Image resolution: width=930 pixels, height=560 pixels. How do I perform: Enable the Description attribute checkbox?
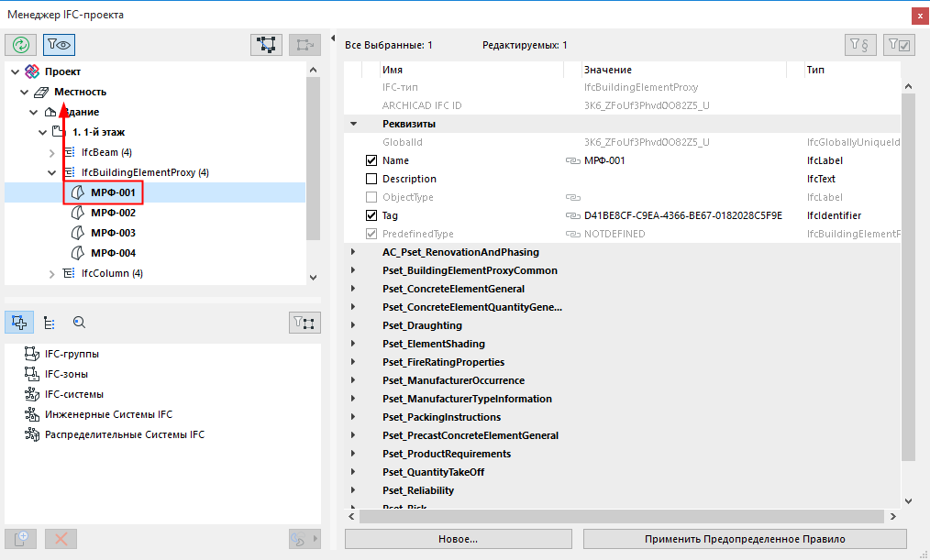[x=371, y=179]
